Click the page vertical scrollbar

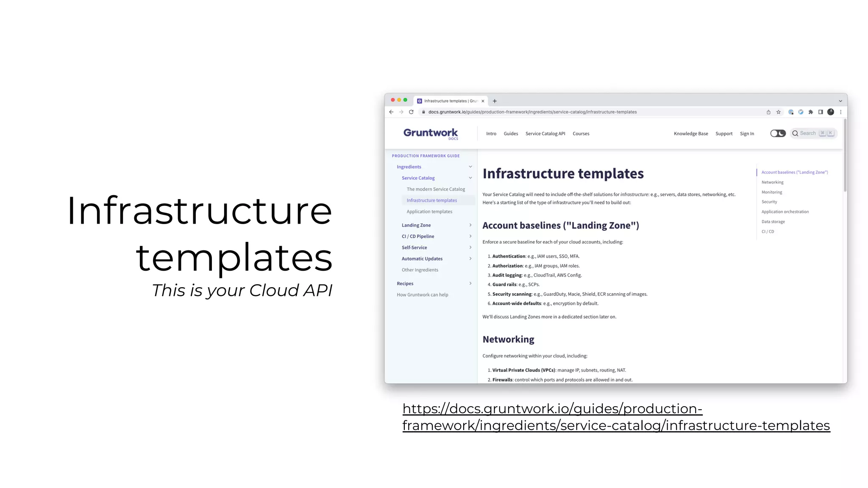pos(845,155)
